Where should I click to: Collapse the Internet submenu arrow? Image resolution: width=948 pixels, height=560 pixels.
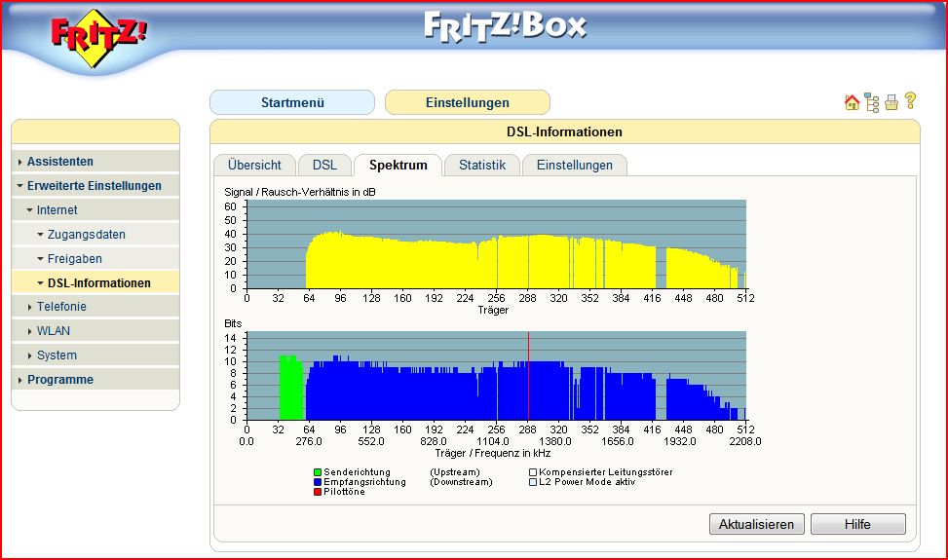pos(29,210)
